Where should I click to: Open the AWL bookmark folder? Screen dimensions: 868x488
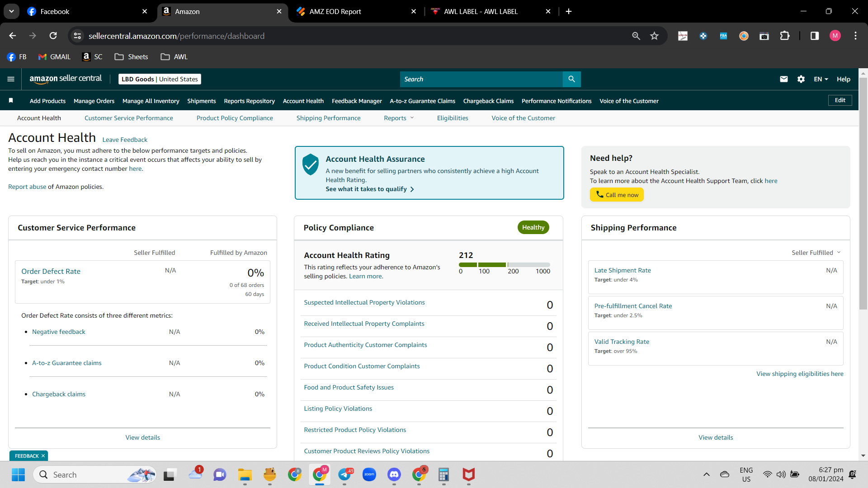pyautogui.click(x=174, y=57)
